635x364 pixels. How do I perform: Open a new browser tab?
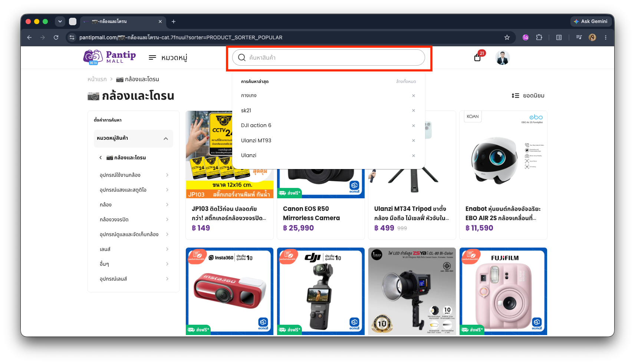coord(174,21)
